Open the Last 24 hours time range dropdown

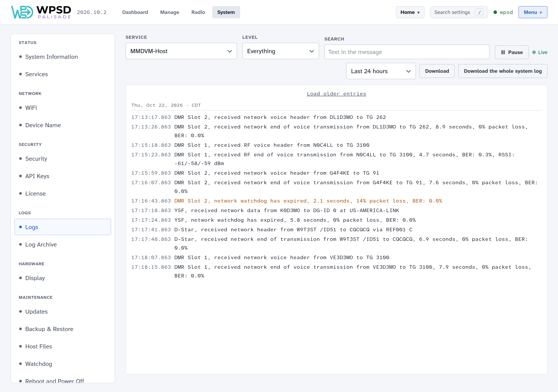(381, 71)
